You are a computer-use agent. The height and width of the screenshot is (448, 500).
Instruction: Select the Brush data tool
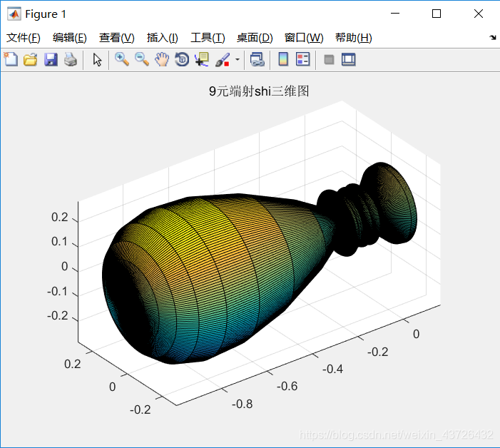[x=223, y=60]
